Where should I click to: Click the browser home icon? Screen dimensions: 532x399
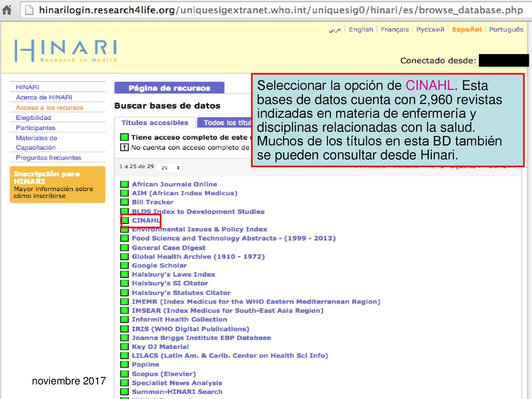point(6,9)
